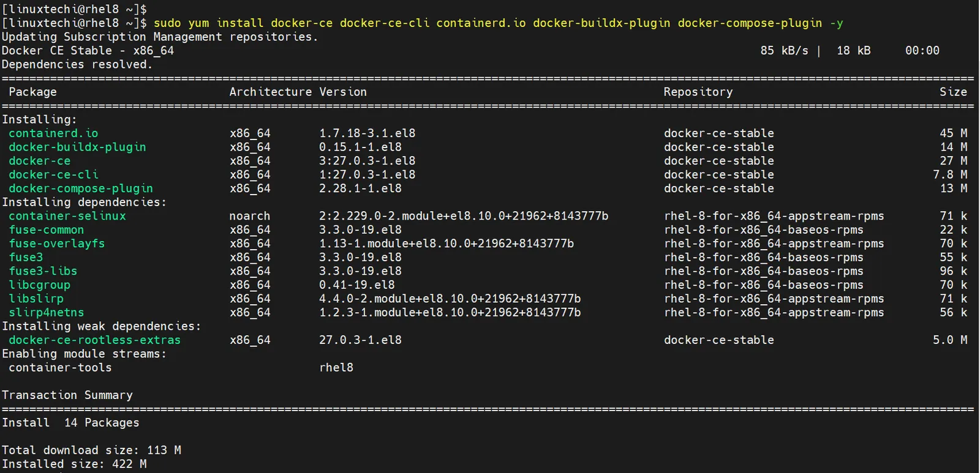Select the 'Docker CE Stable - x86_64' text

(x=88, y=51)
